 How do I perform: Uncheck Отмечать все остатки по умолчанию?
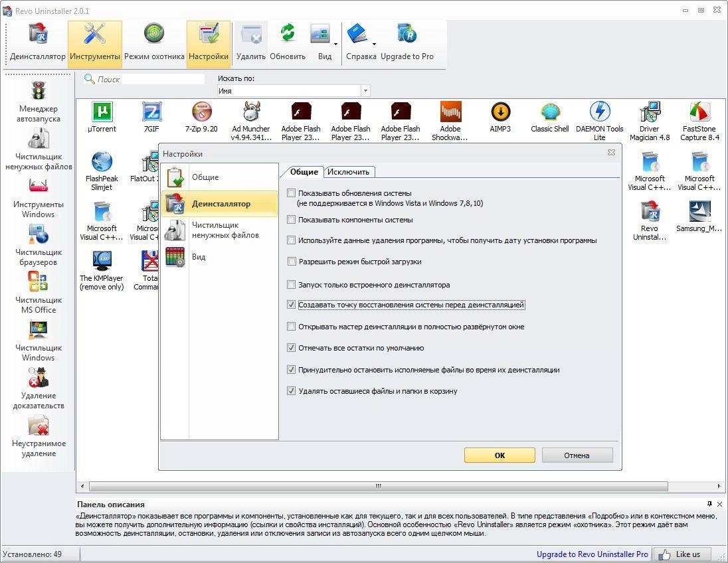[291, 348]
